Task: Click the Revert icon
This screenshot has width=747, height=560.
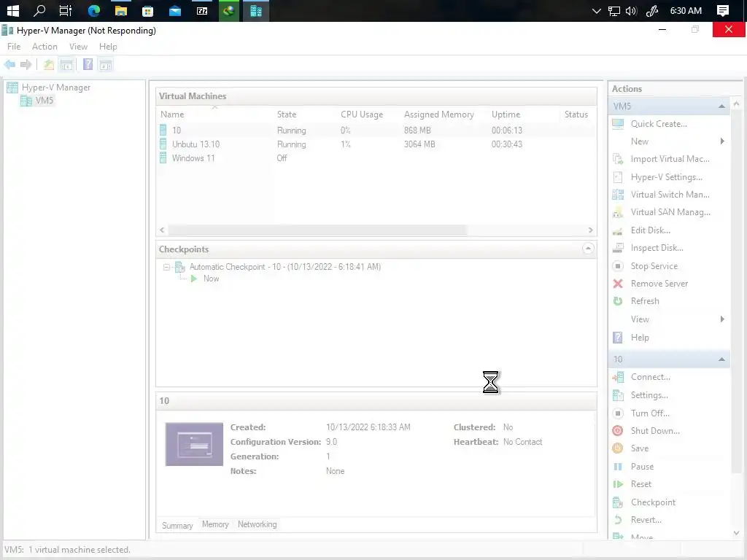Action: (x=618, y=519)
